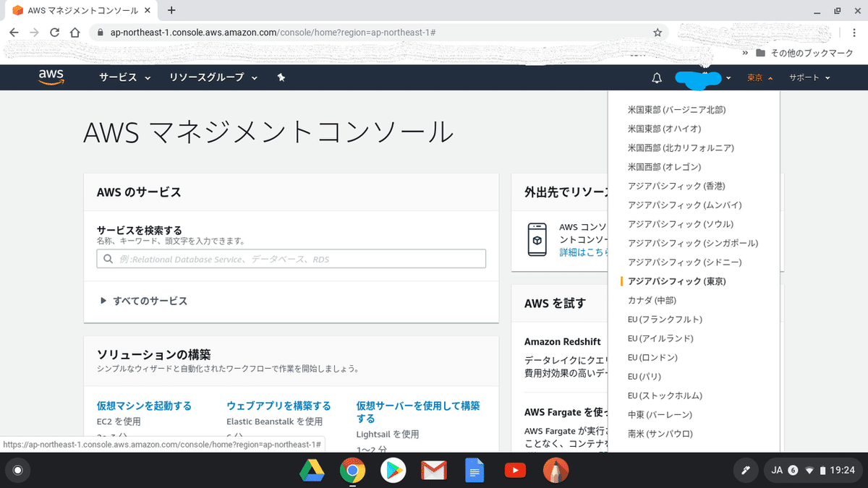Select region EU (ロンドン)
The height and width of the screenshot is (488, 868).
coord(652,357)
